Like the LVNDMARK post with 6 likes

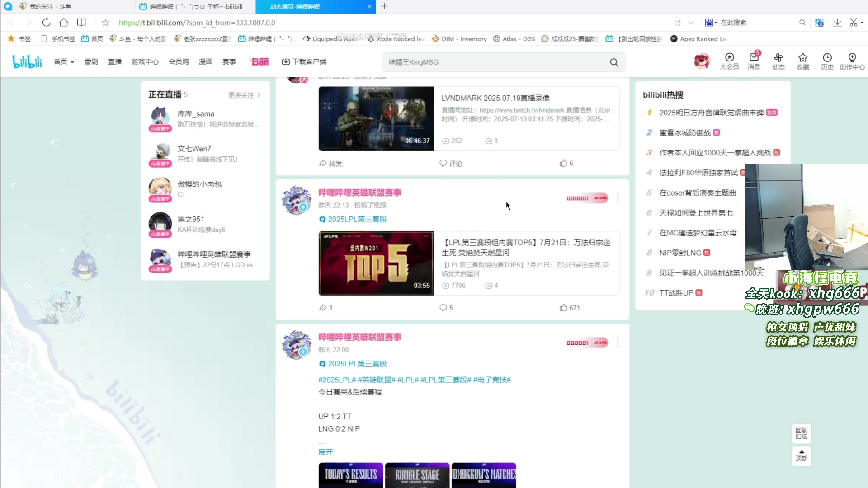566,163
